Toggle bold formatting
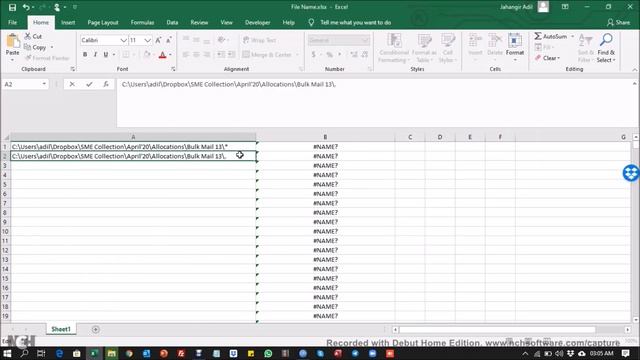 [85, 54]
